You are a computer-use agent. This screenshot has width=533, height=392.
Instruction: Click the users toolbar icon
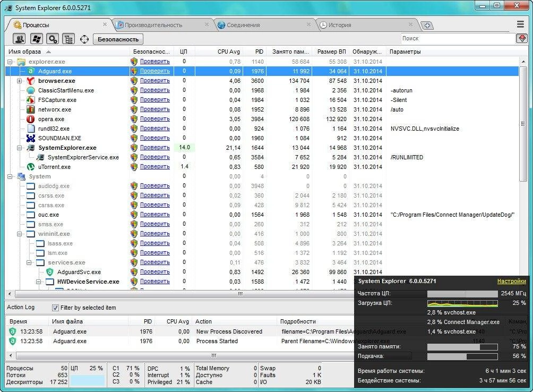pos(19,39)
